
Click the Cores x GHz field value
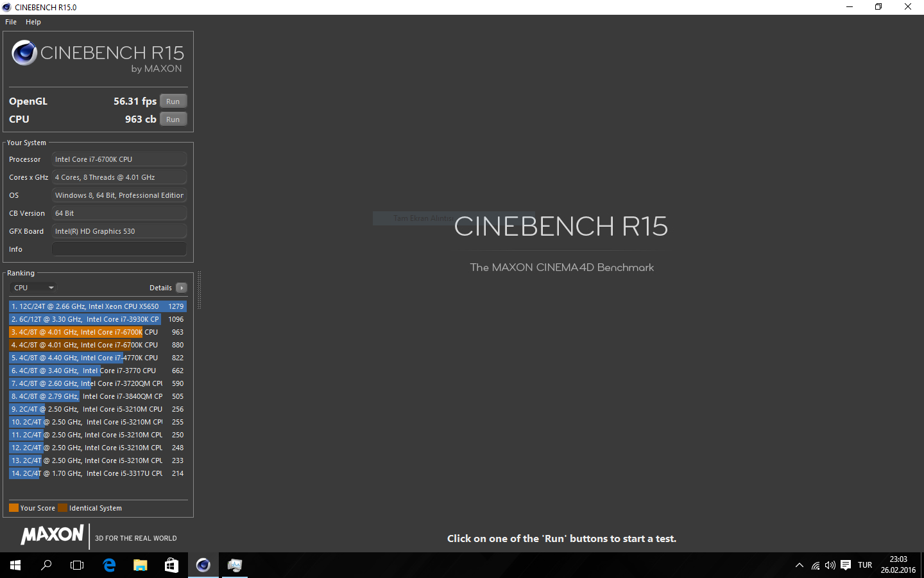tap(119, 177)
